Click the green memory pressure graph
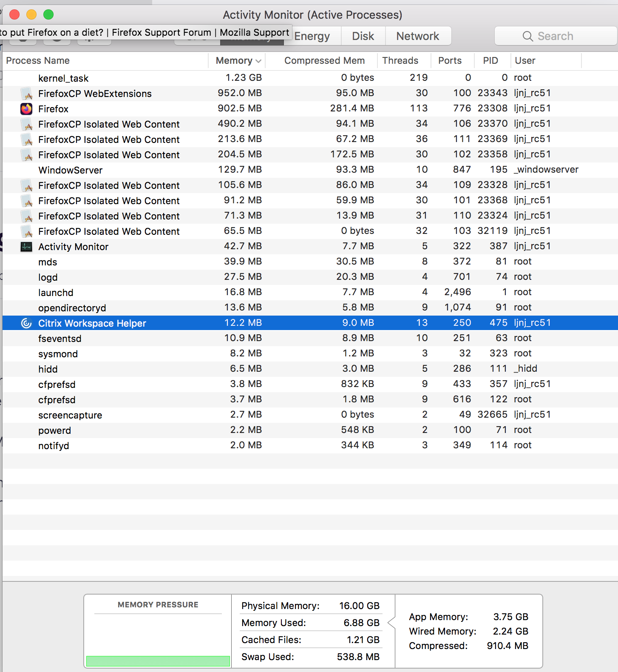The image size is (618, 672). [158, 661]
